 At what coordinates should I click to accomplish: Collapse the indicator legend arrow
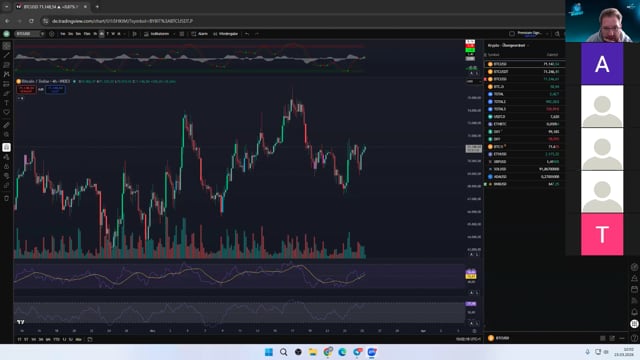20,98
